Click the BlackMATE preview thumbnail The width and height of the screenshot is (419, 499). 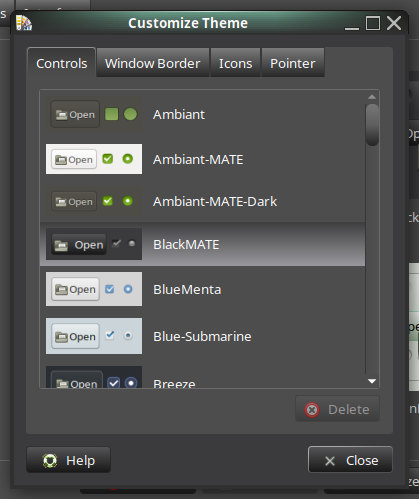point(94,244)
